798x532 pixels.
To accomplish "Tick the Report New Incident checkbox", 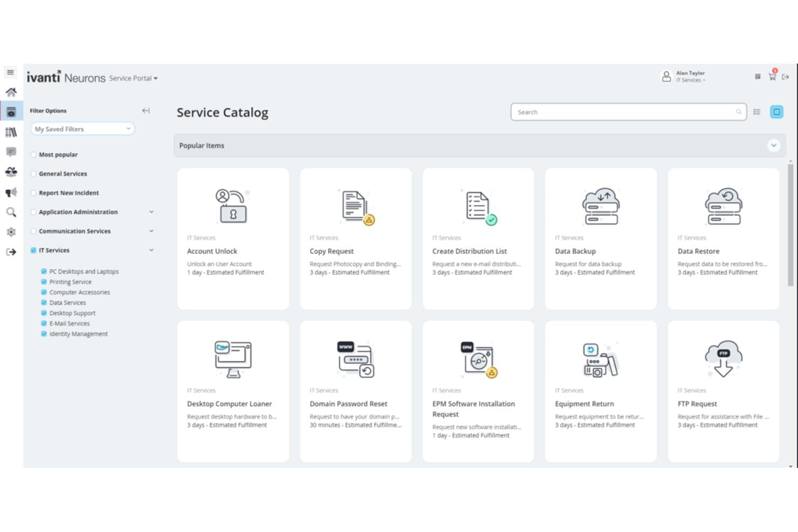I will [33, 193].
